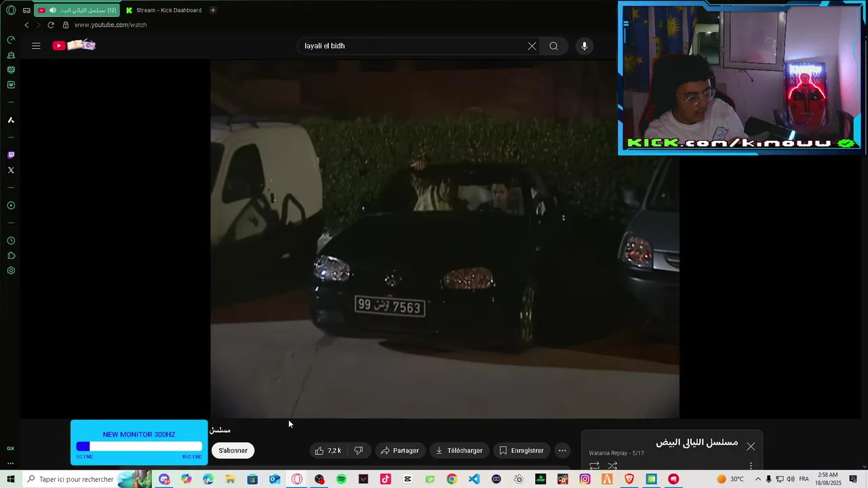Open the Player icon in sidebar
Image resolution: width=868 pixels, height=488 pixels.
click(x=11, y=205)
